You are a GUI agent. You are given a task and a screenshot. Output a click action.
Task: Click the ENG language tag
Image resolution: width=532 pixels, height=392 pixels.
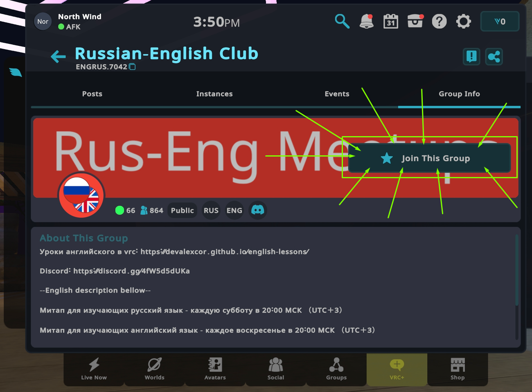click(234, 211)
